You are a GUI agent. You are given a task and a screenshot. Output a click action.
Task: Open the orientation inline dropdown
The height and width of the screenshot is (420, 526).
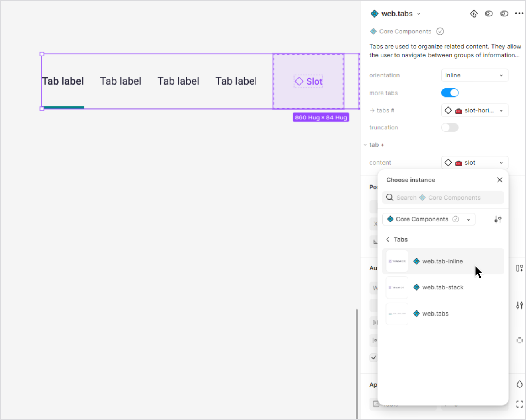pos(475,75)
